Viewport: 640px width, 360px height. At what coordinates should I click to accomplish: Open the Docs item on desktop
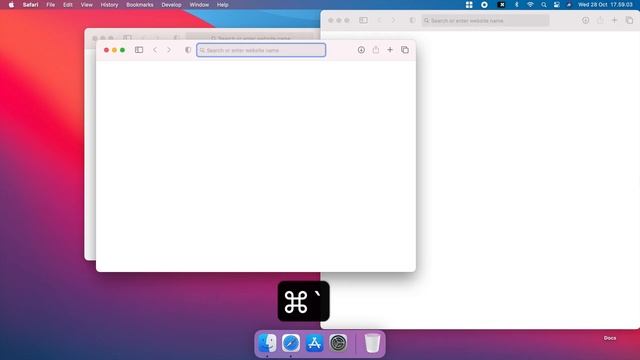610,338
